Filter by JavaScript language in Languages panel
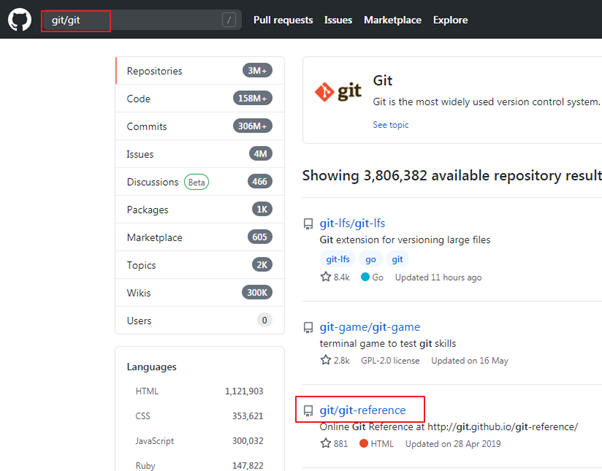Image resolution: width=602 pixels, height=471 pixels. 199,441
